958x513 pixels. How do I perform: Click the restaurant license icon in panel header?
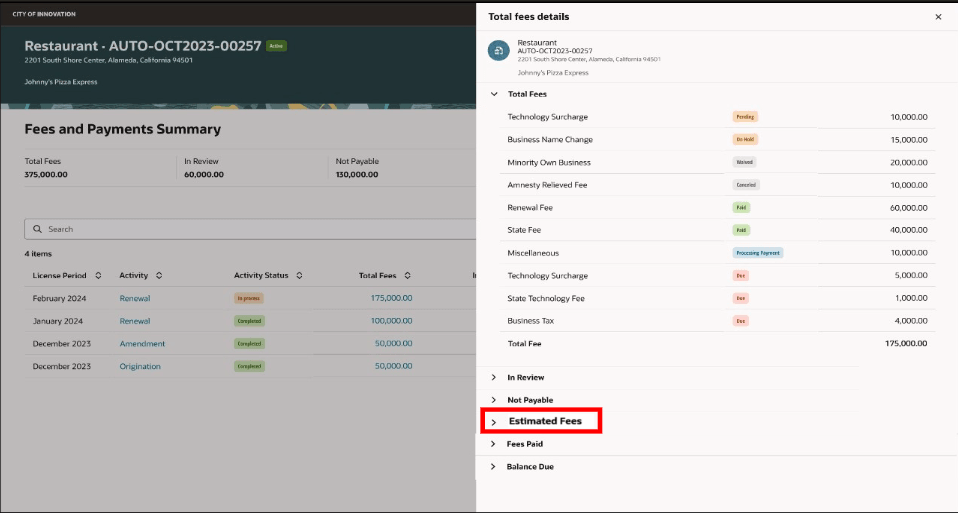click(x=499, y=50)
